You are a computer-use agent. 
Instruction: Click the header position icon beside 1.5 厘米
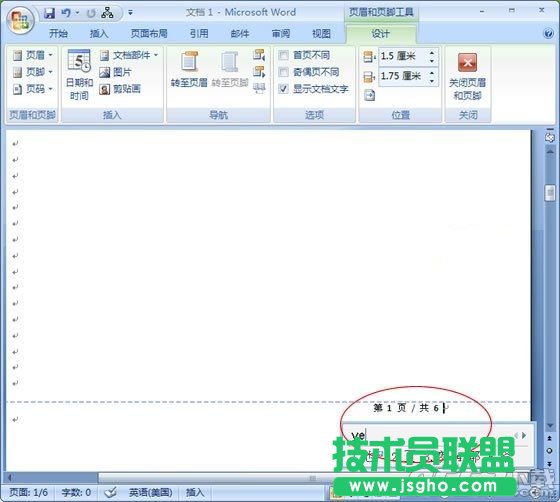point(369,57)
